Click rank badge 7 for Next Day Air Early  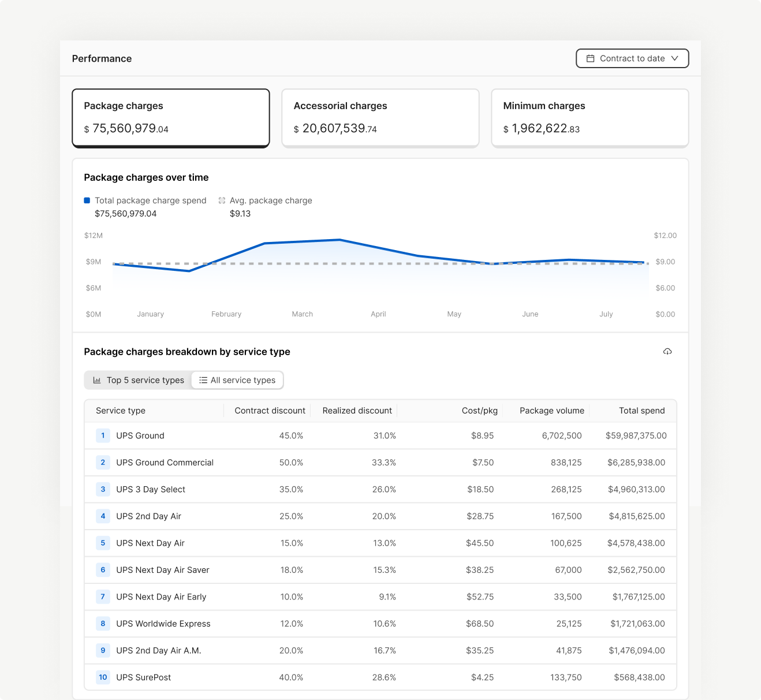coord(103,597)
